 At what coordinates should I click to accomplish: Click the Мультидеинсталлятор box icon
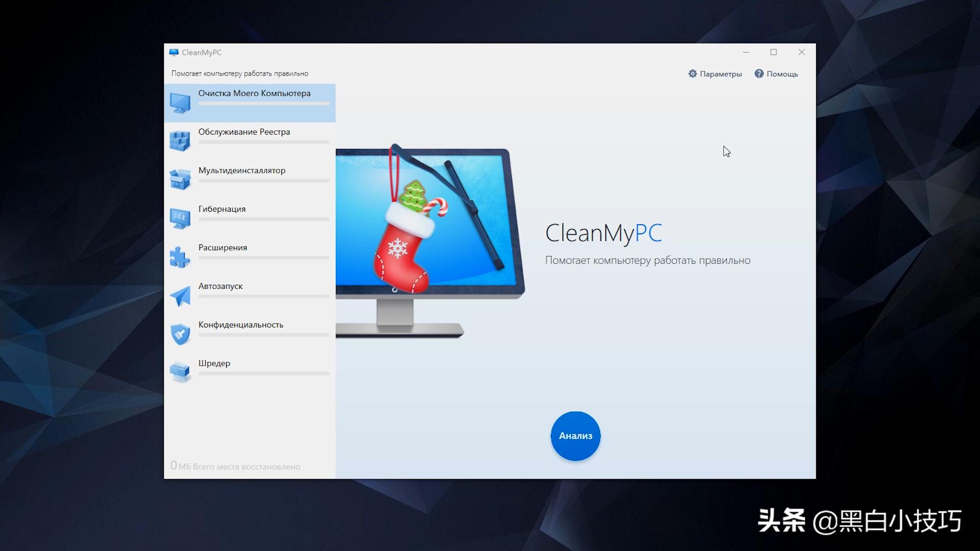(180, 180)
